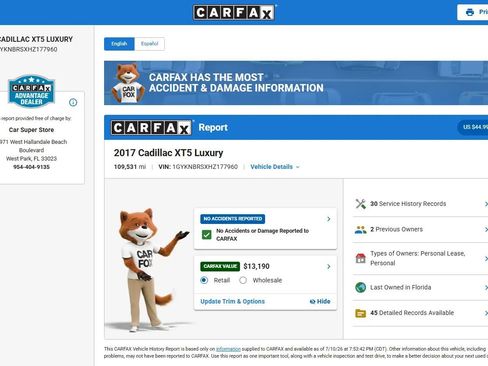Click the green No Accidents checkmark box

pos(207,235)
